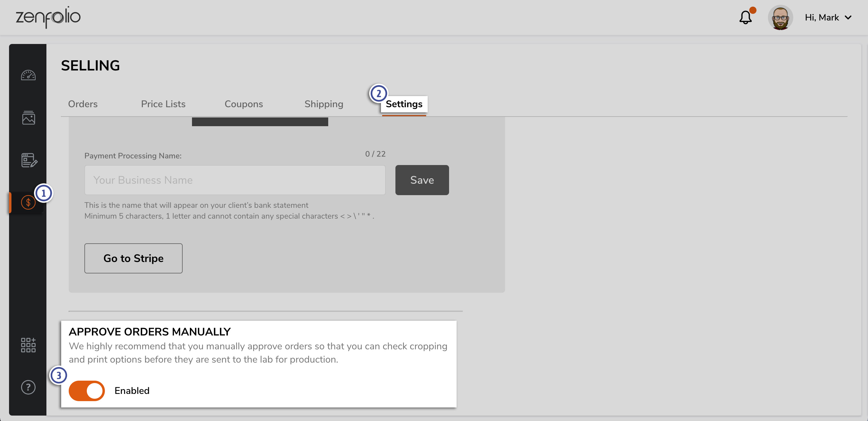Open the dashboard via the speedometer icon

click(28, 76)
